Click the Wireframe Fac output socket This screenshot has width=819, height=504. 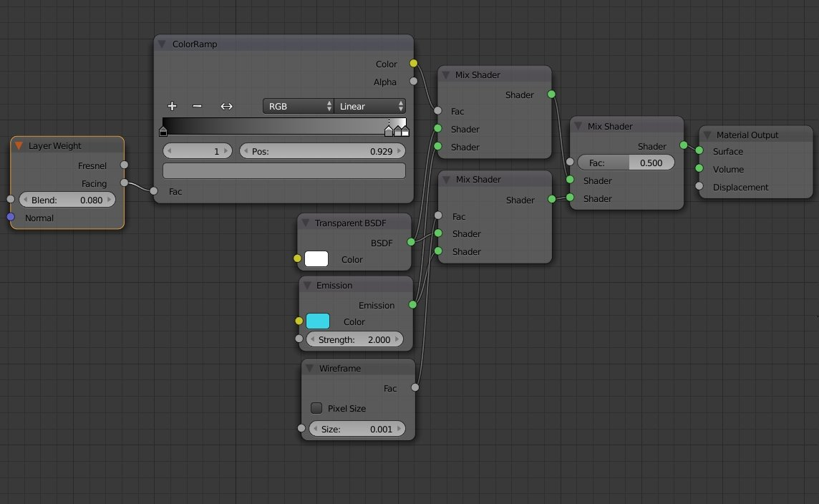[415, 388]
